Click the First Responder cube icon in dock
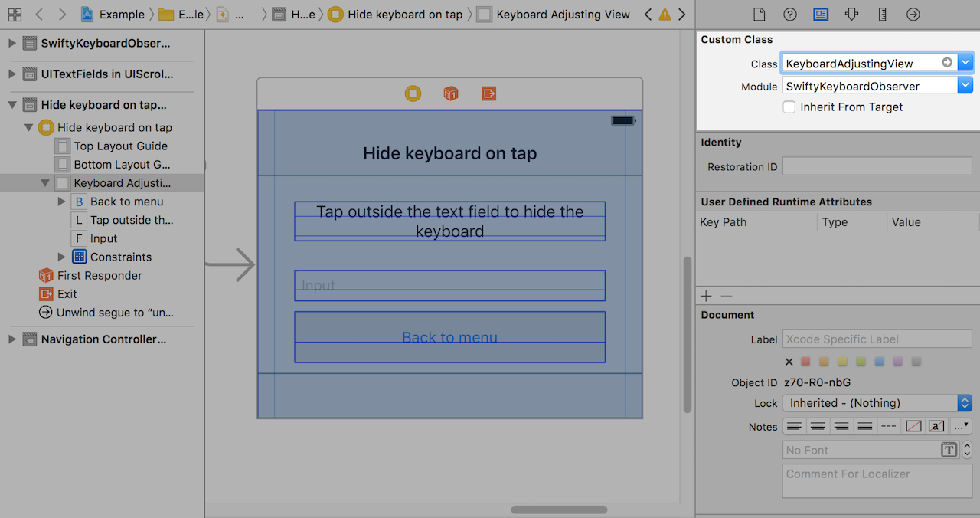This screenshot has height=518, width=980. point(451,93)
